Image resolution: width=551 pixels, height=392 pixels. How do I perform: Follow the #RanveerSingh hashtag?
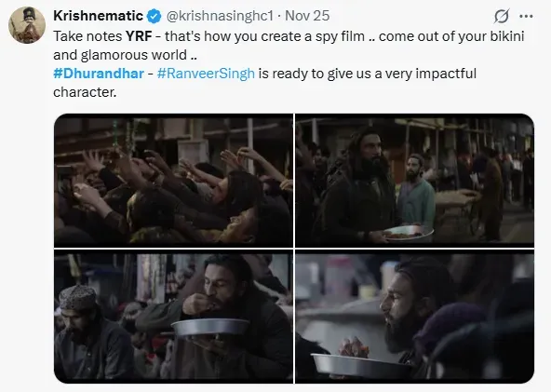click(x=206, y=74)
